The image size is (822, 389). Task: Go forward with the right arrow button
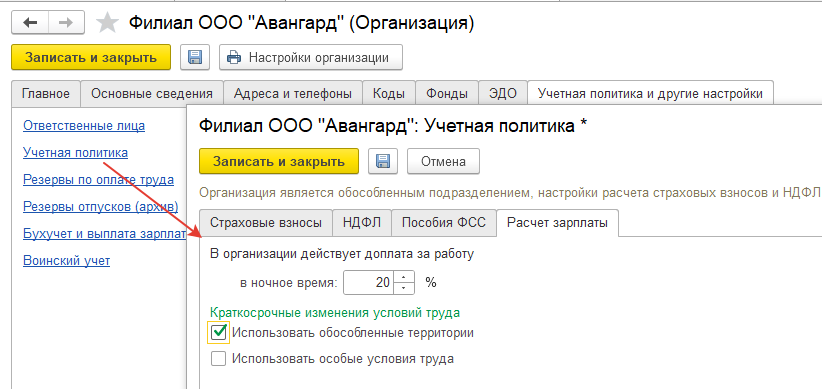[67, 23]
